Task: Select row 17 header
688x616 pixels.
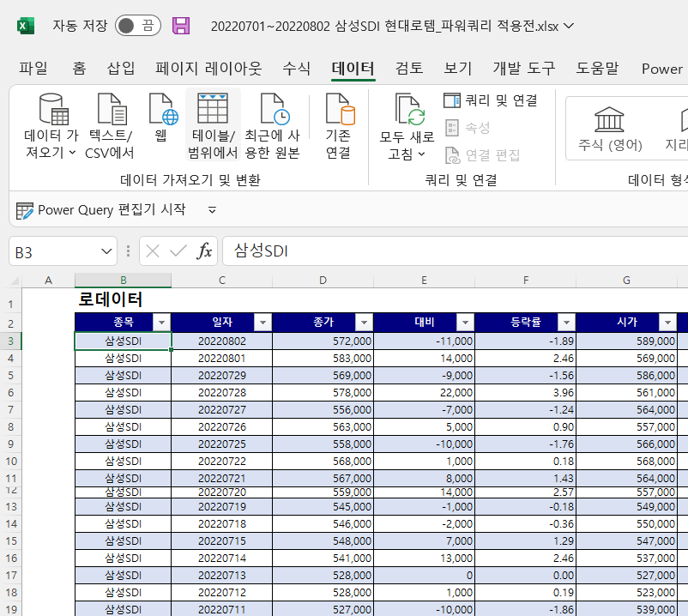Action: [x=11, y=575]
